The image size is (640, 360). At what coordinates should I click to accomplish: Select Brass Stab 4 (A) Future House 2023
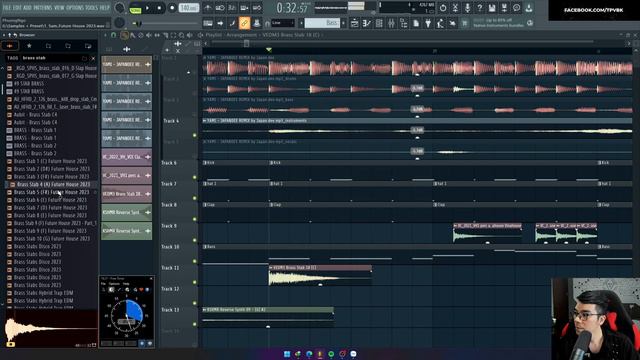click(x=53, y=184)
